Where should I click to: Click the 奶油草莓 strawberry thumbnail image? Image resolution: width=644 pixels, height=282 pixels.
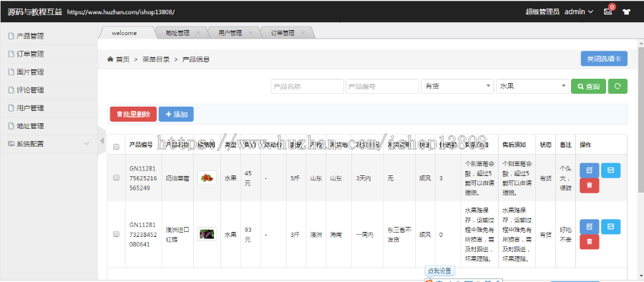207,178
